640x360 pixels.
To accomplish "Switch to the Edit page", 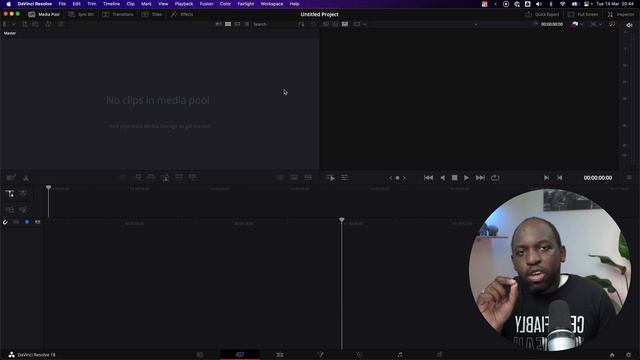I will click(280, 355).
